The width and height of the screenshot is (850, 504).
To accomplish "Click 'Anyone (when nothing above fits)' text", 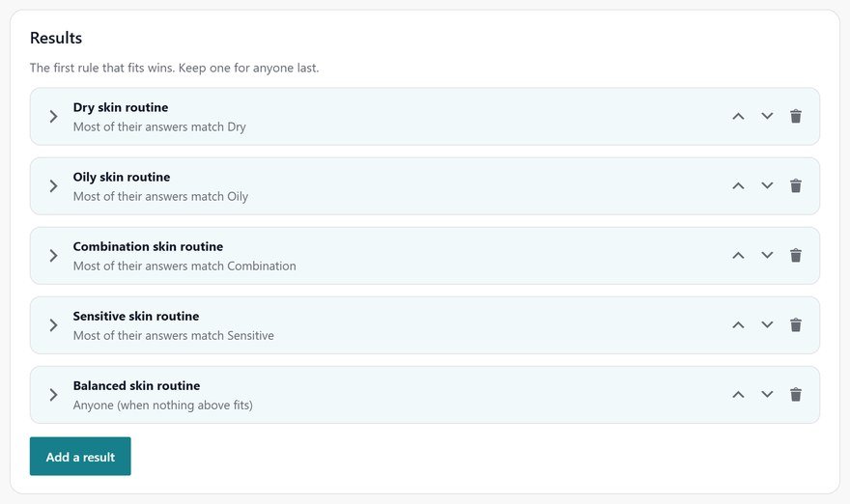I will [162, 406].
